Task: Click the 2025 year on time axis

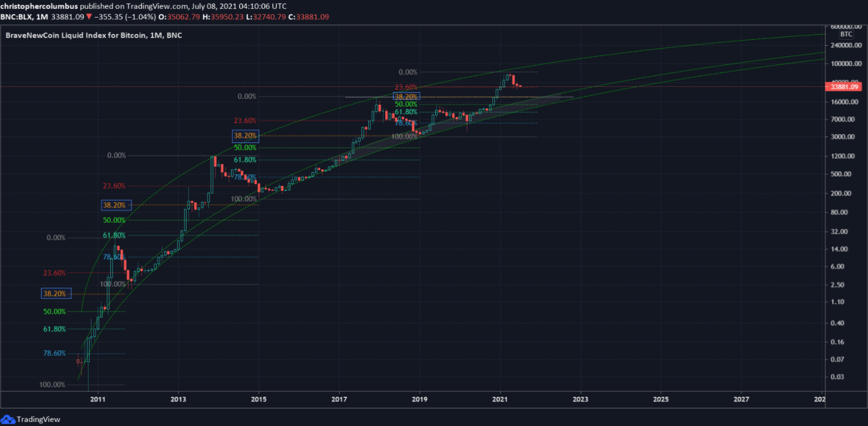Action: point(661,399)
